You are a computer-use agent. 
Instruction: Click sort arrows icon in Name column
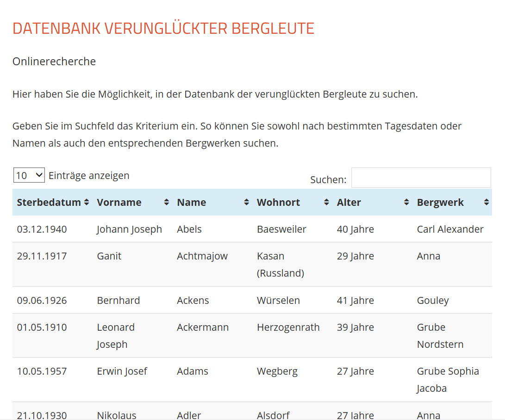[x=246, y=202]
